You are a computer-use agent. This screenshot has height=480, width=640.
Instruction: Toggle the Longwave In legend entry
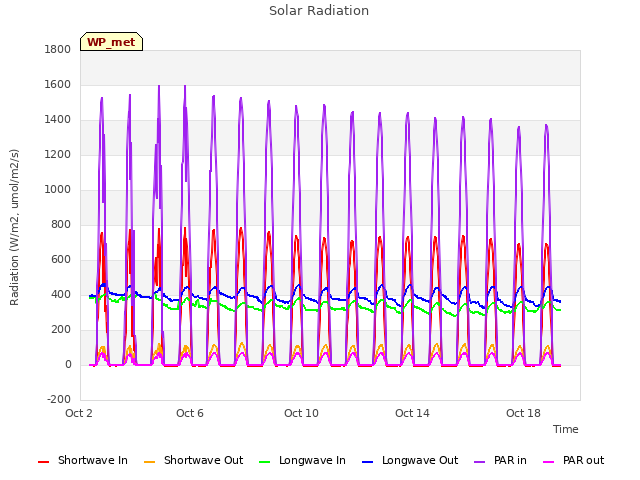[x=302, y=460]
